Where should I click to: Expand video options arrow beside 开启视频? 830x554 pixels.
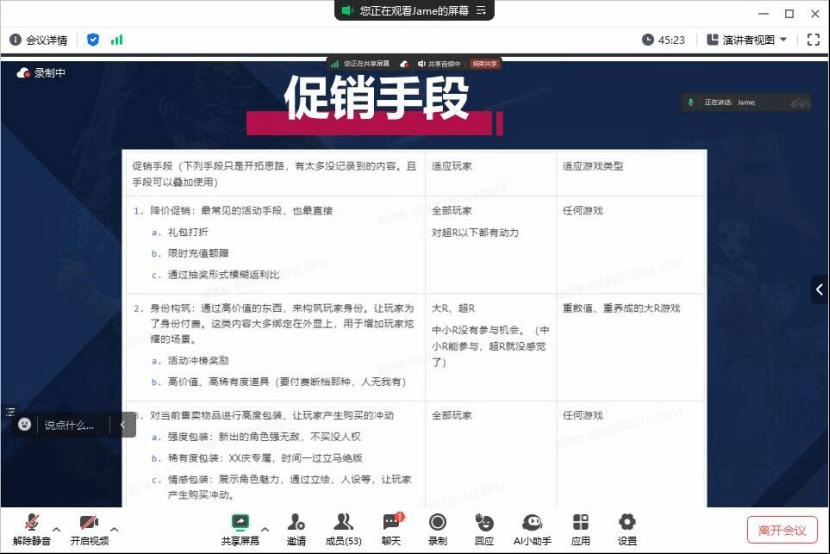[114, 528]
